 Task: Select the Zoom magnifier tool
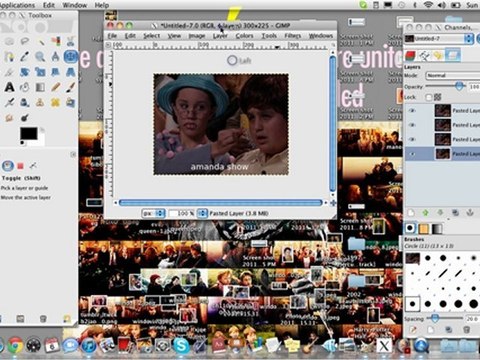click(x=40, y=56)
